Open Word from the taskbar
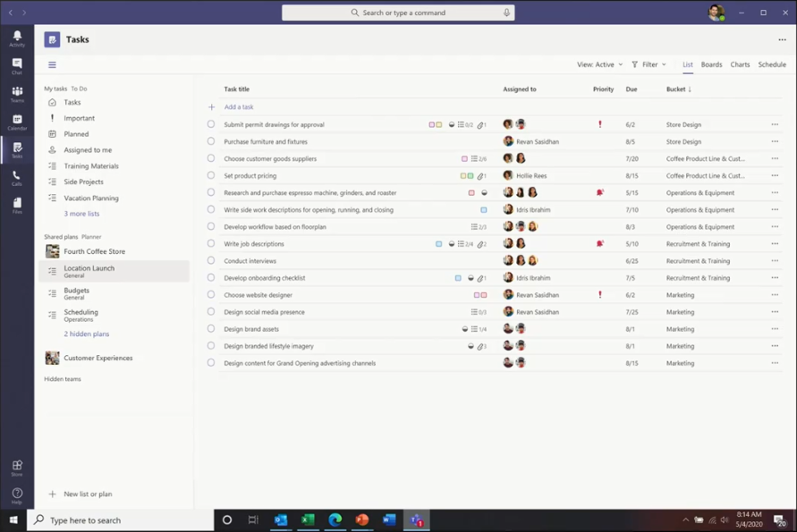 pos(389,519)
